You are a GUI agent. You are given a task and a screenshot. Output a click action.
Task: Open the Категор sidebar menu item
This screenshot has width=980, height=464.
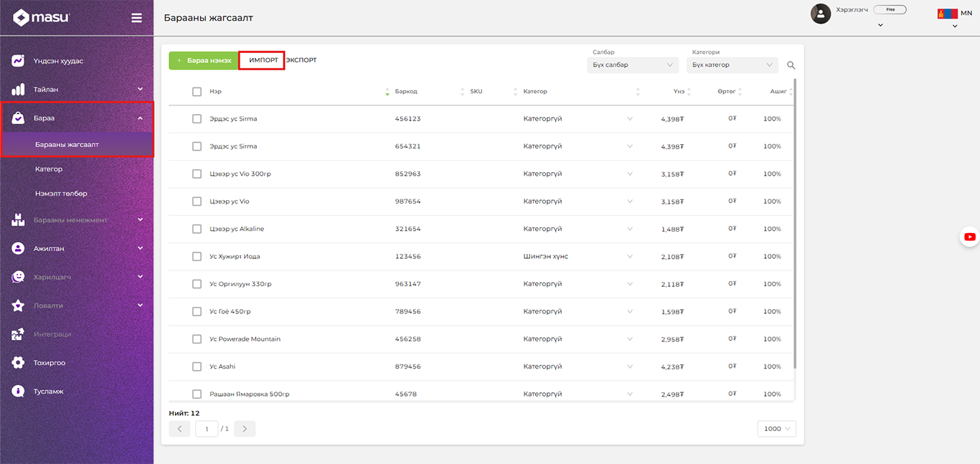click(49, 169)
